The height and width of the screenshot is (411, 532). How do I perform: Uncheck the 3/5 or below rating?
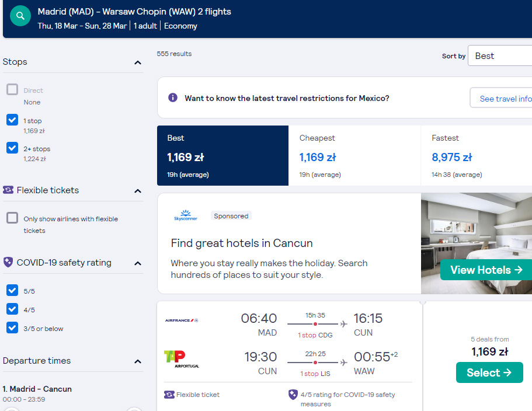(12, 328)
